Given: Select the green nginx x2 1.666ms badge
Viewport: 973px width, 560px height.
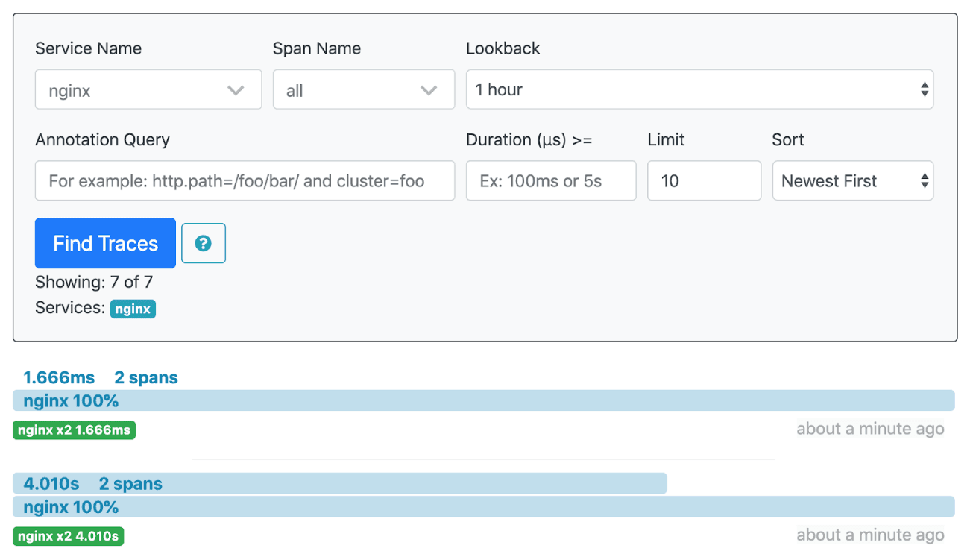Looking at the screenshot, I should [75, 430].
